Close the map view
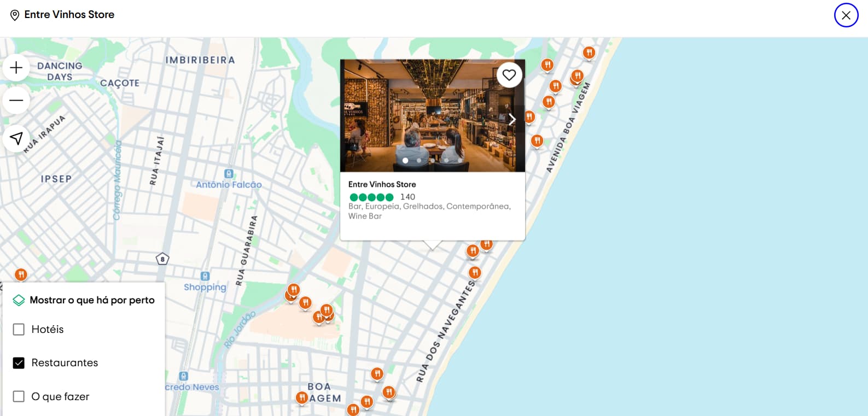The image size is (868, 416). [x=846, y=15]
